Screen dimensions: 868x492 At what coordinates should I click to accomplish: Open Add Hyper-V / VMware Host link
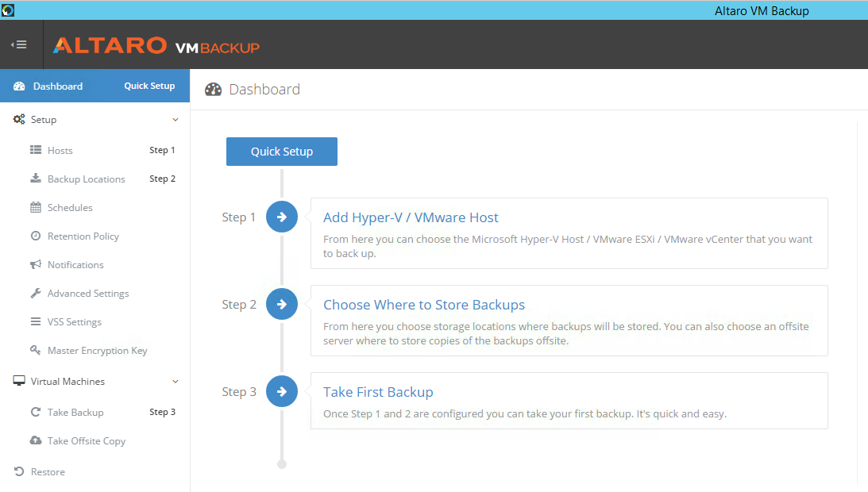[411, 217]
